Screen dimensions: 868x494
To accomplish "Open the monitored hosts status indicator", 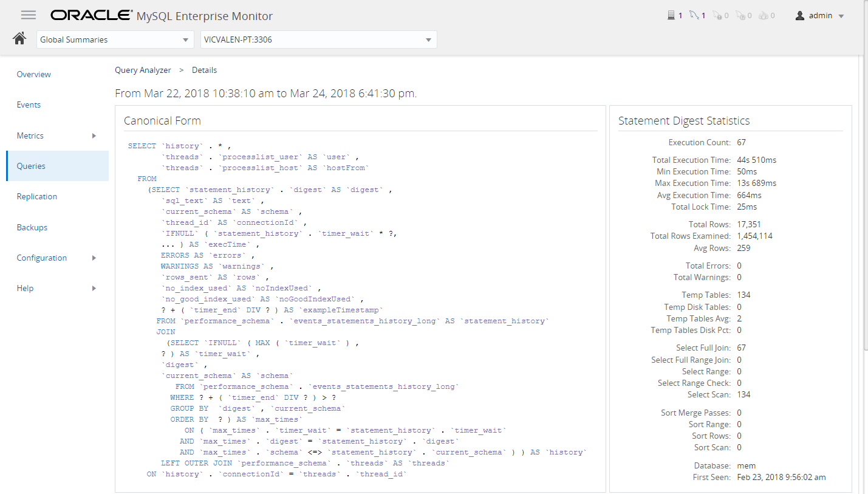I will tap(672, 15).
